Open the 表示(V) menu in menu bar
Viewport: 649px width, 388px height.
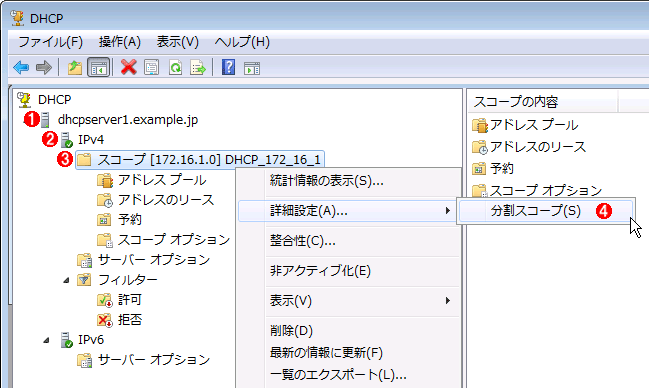178,42
